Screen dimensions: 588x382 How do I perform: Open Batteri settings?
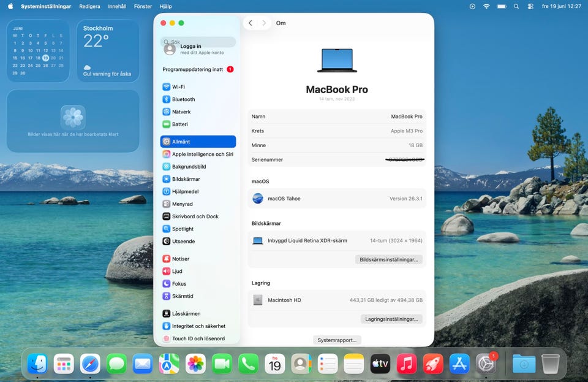[198, 124]
